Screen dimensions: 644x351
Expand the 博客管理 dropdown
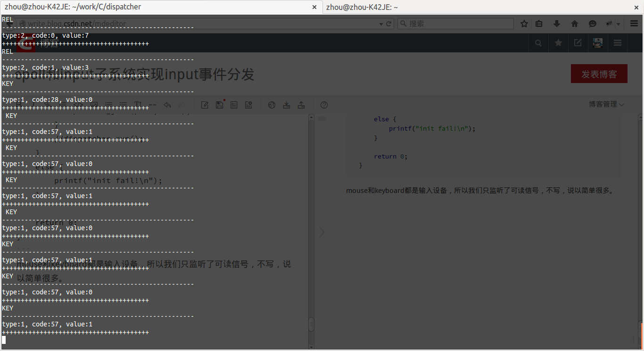606,104
